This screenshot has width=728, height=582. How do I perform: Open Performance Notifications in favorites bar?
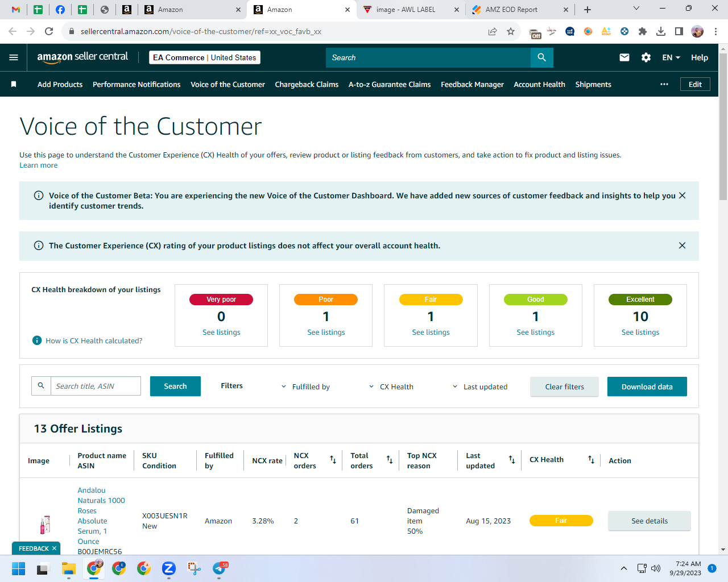(x=136, y=84)
